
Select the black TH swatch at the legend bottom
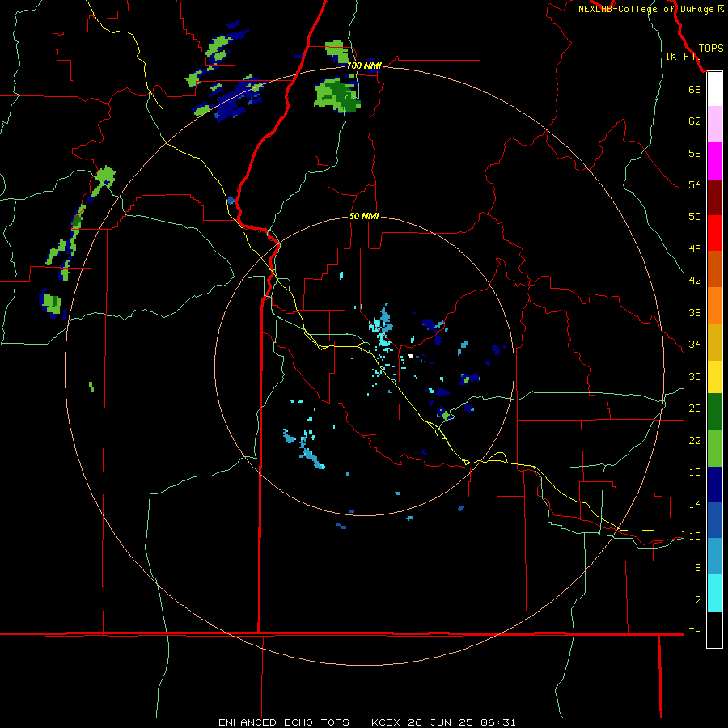[x=714, y=629]
